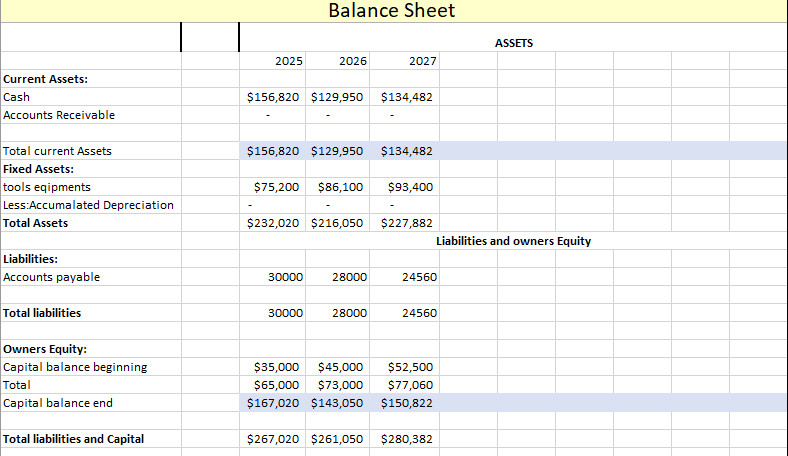The height and width of the screenshot is (456, 788).
Task: Click the Balance Sheet title cell
Action: tap(391, 11)
